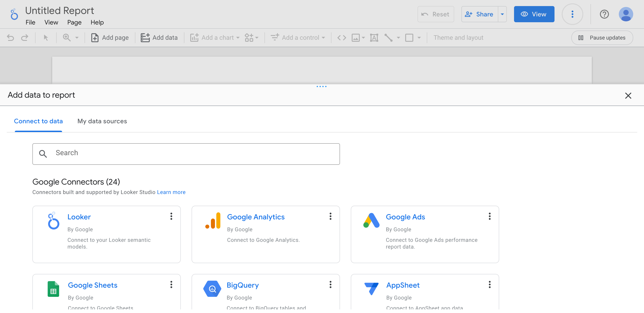The image size is (644, 313).
Task: Close the Add data to report panel
Action: (x=628, y=96)
